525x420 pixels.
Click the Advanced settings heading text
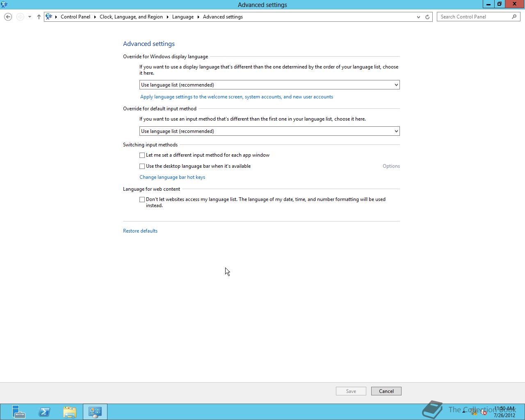tap(149, 44)
